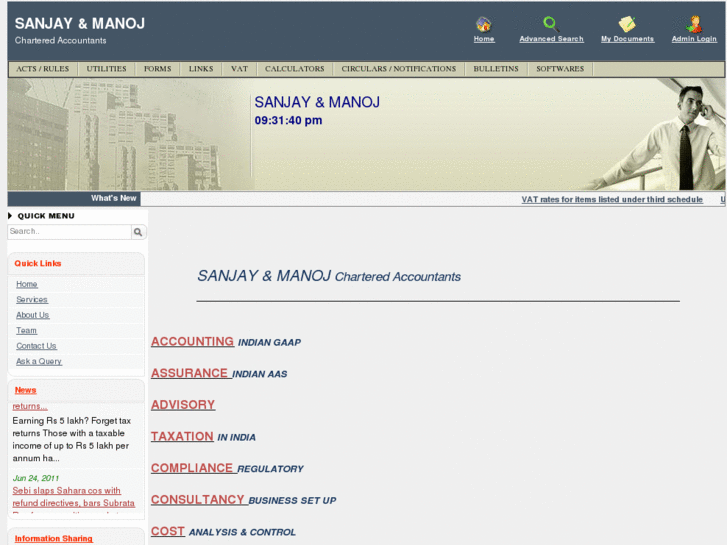
Task: Open the CALCULATORS menu
Action: click(x=295, y=69)
